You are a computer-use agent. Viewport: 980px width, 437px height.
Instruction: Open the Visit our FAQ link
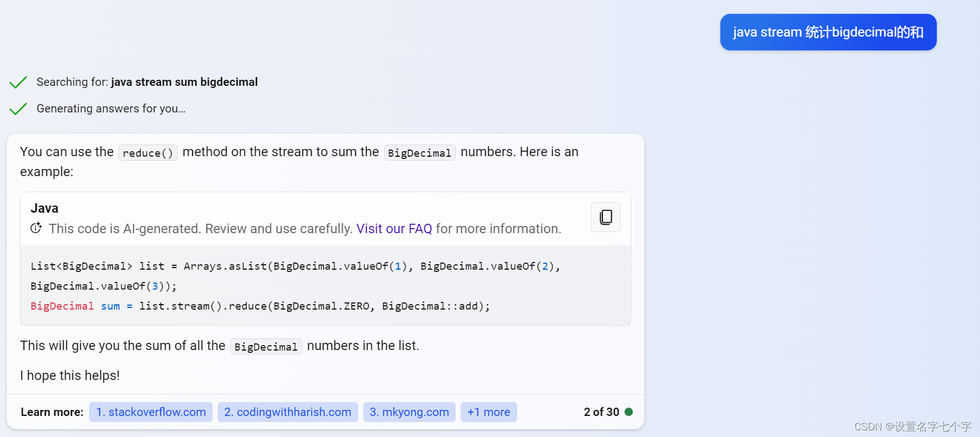pos(394,229)
